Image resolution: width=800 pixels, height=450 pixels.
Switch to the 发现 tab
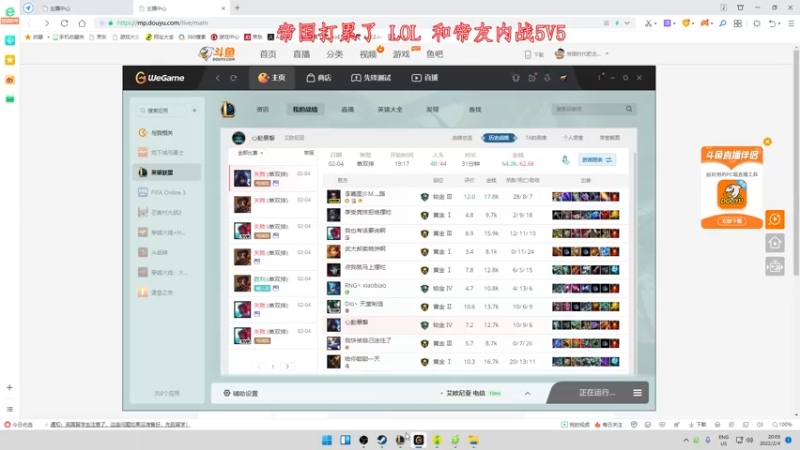coord(433,109)
